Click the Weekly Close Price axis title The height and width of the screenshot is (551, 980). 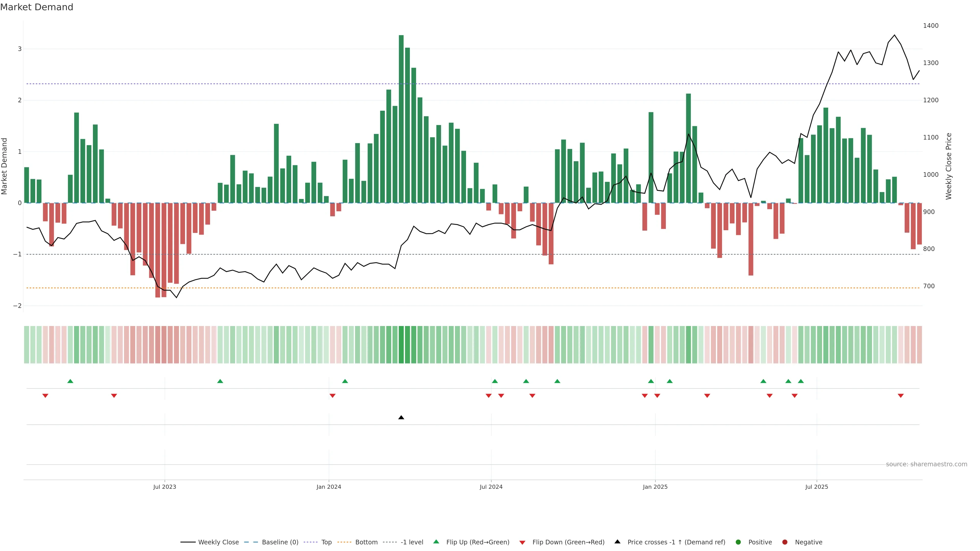tap(948, 166)
